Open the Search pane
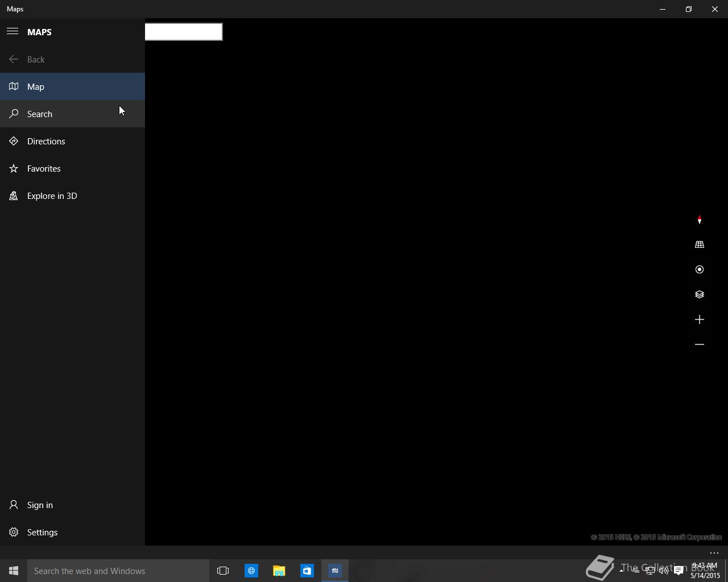728x582 pixels. point(72,114)
